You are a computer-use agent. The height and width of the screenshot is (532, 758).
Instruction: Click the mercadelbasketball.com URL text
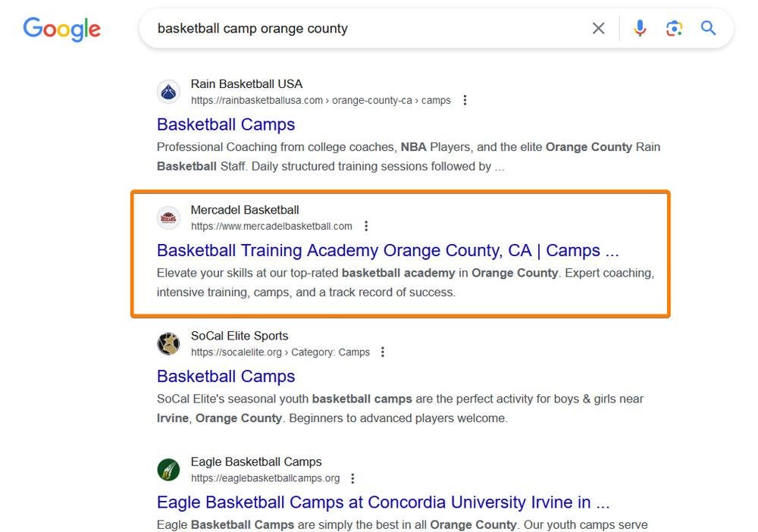tap(271, 226)
